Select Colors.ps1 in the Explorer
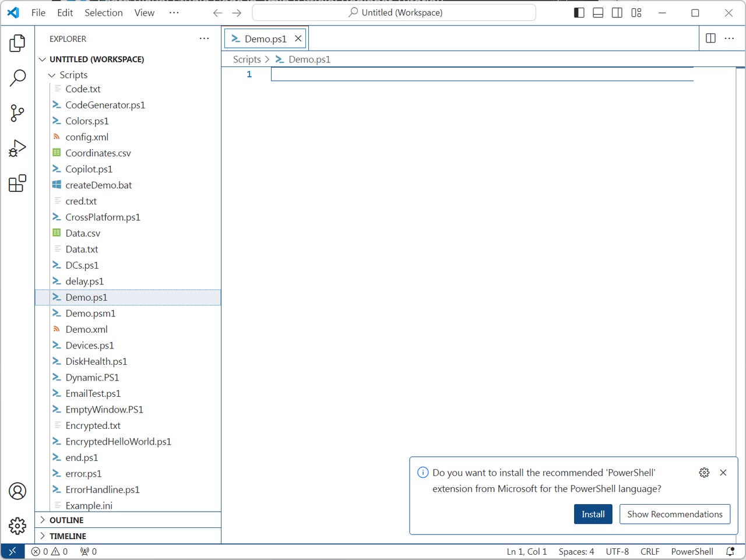 pos(87,121)
